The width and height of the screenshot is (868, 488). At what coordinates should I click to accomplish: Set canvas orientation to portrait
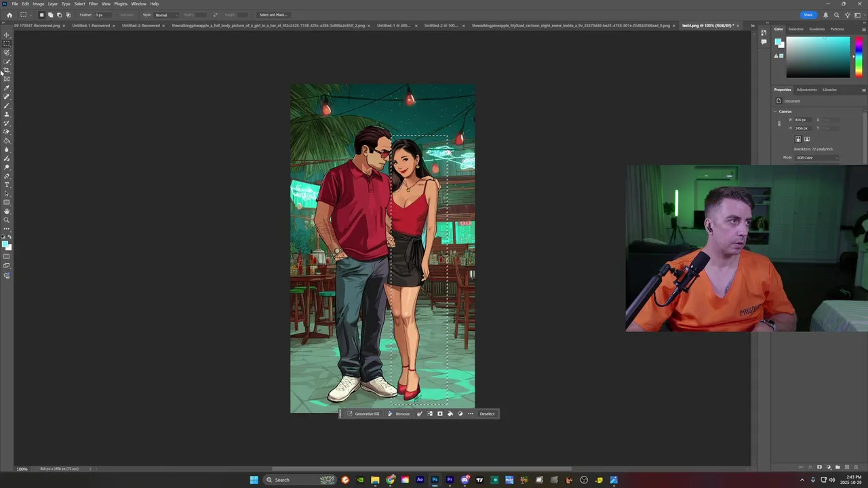(x=798, y=139)
